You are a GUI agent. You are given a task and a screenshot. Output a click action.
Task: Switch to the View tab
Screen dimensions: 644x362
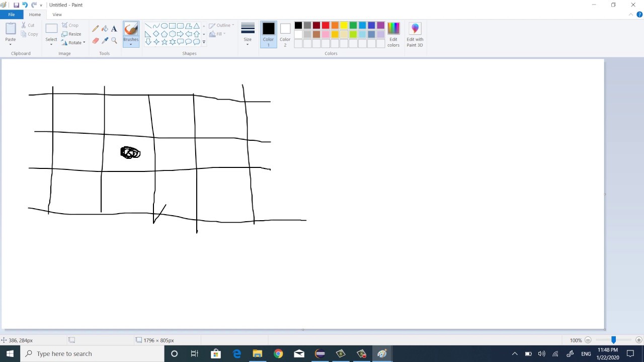point(57,15)
